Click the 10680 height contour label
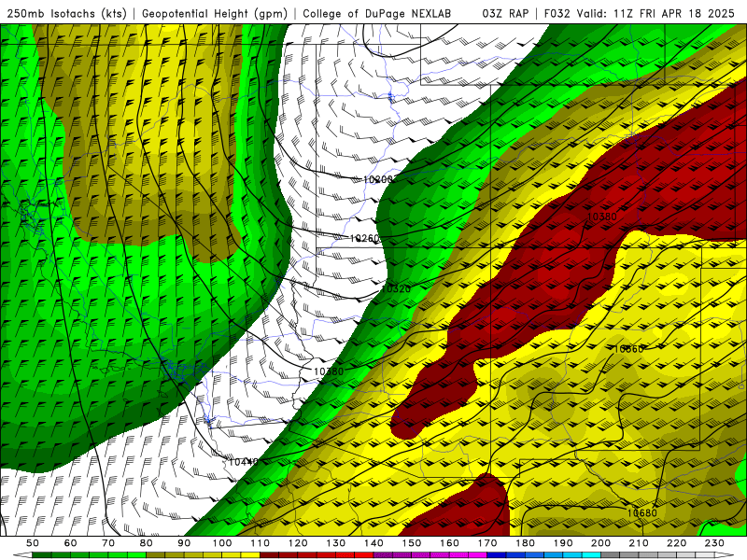Viewport: 747px width, 560px height. [x=642, y=512]
